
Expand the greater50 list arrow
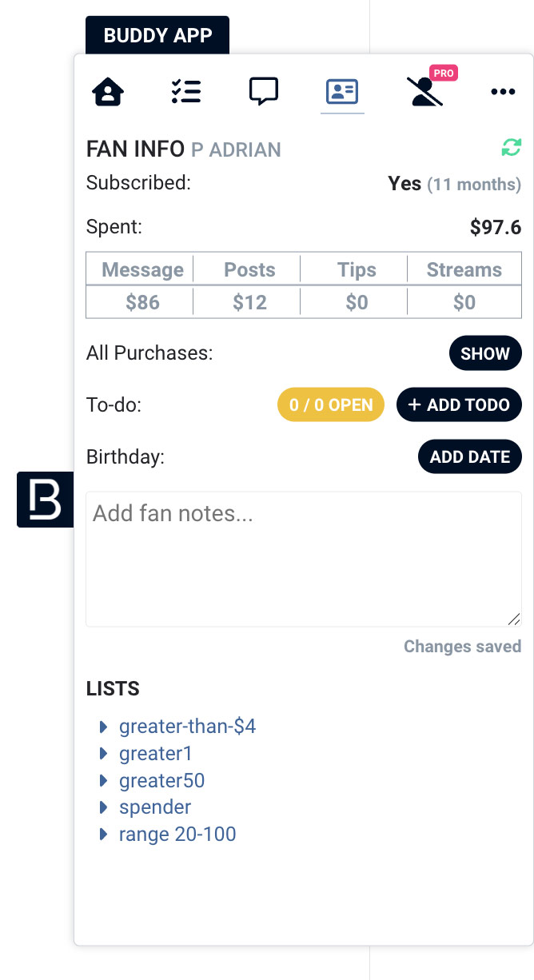tap(103, 781)
